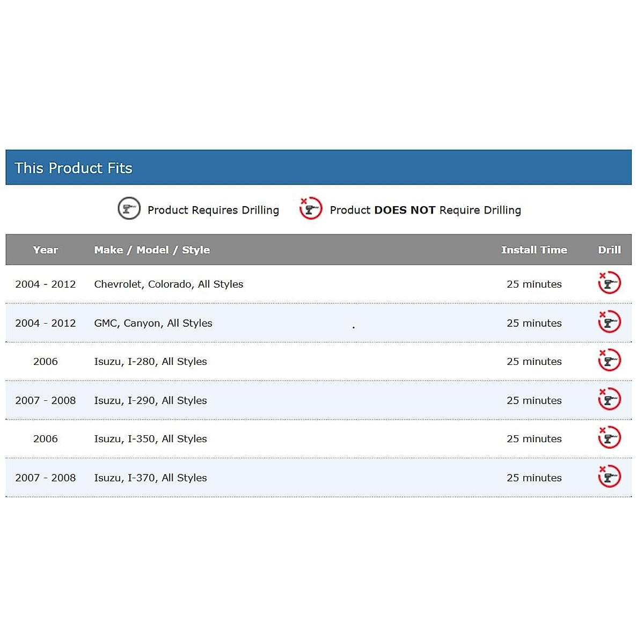
Task: Click the drill icon in Isuzu I-290 row
Action: click(609, 399)
